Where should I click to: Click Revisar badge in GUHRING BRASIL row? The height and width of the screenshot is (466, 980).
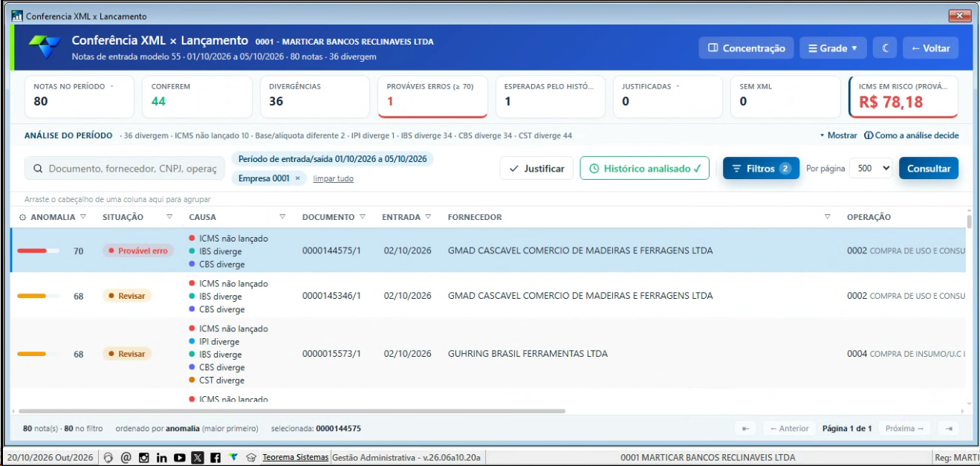[x=127, y=354]
